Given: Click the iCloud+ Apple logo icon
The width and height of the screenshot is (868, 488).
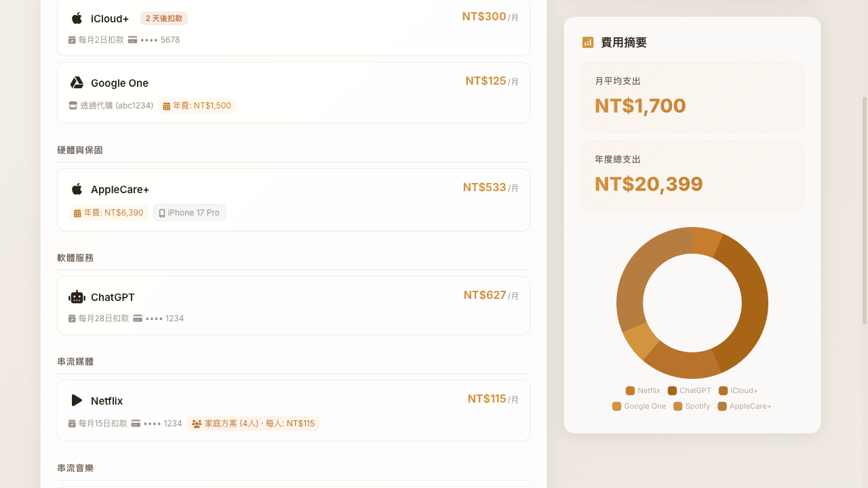Looking at the screenshot, I should coord(77,18).
